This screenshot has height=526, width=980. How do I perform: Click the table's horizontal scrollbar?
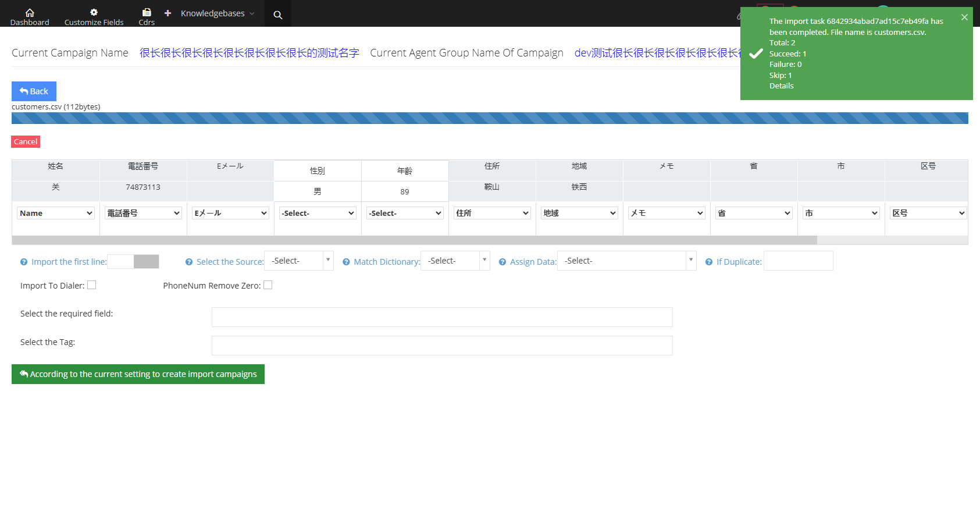[414, 240]
